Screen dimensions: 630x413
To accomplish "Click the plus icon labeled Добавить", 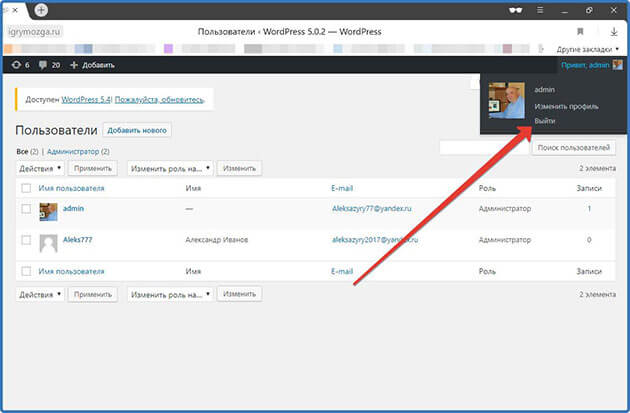I will [x=74, y=65].
